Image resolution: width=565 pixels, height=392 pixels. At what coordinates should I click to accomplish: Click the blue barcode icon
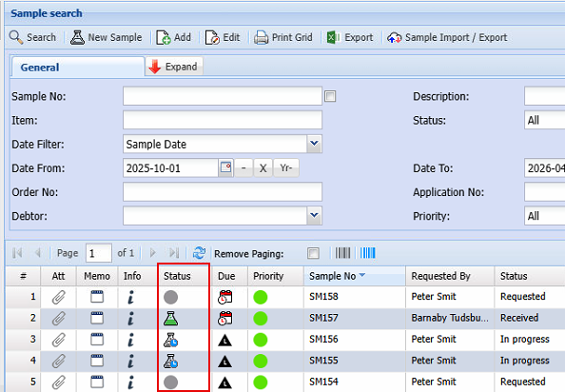367,253
